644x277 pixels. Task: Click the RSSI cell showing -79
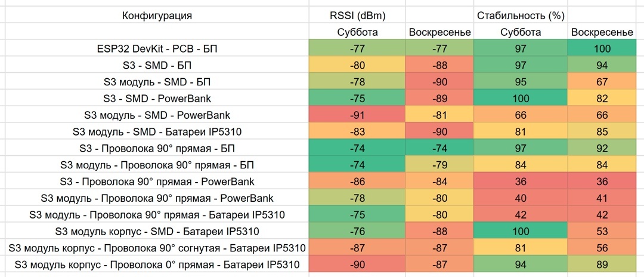(x=439, y=165)
